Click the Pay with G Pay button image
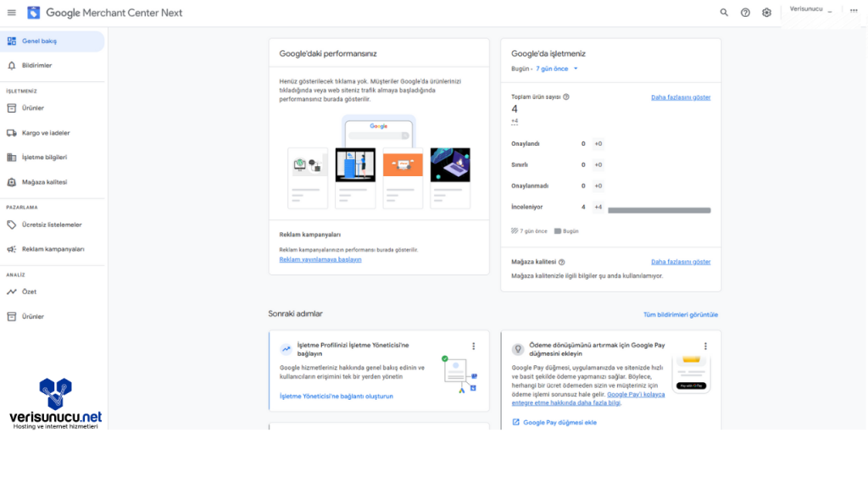Viewport: 868px width, 488px height. 691,385
